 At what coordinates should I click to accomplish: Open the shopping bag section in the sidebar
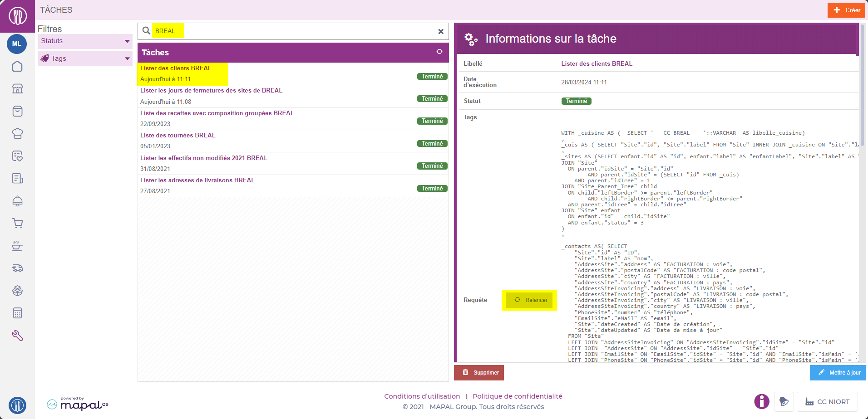(17, 111)
